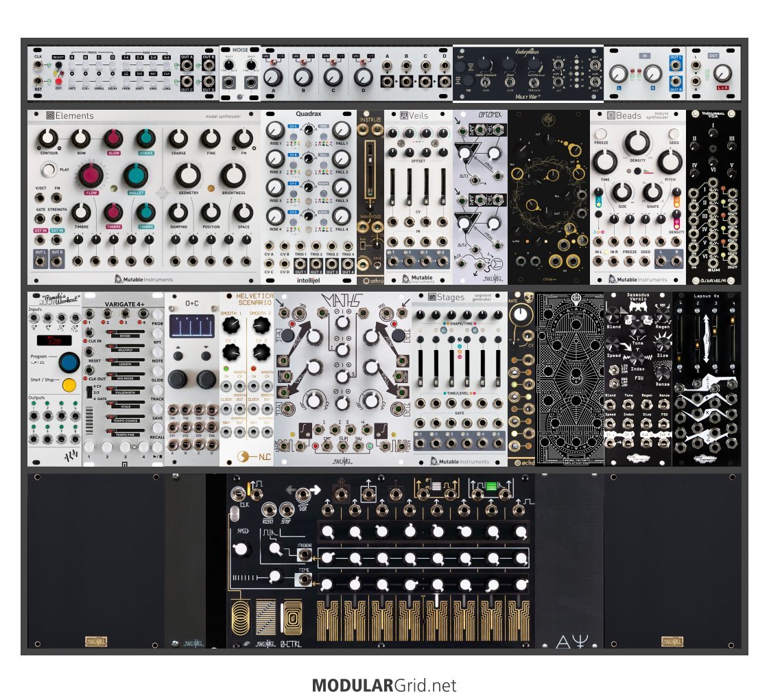This screenshot has width=769, height=700.
Task: Click the NLC logo on Helvetica Scenario
Action: coord(254,456)
